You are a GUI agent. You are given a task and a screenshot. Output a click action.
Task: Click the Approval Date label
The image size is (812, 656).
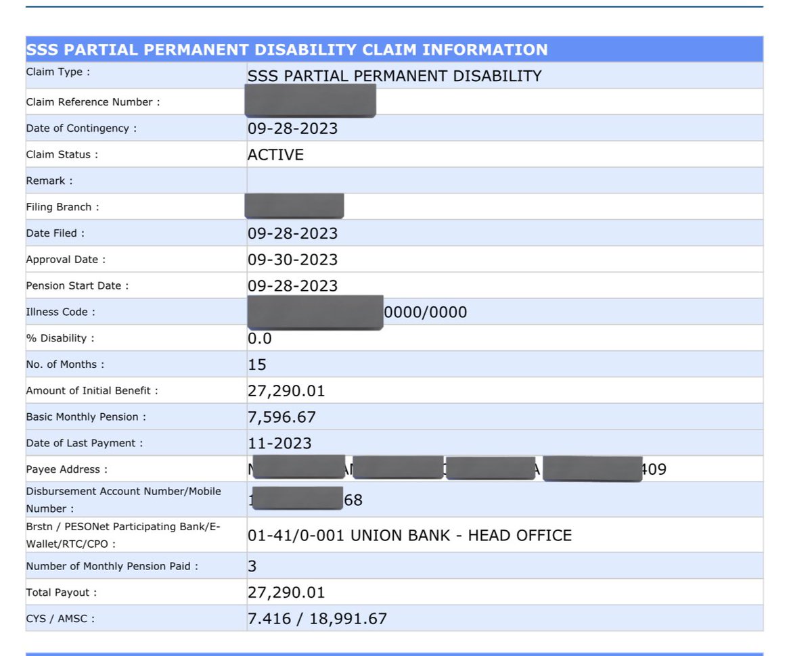[66, 260]
